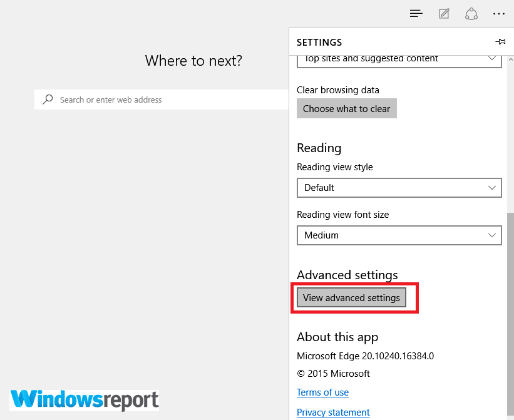The height and width of the screenshot is (420, 514).
Task: Click the page background to dismiss SETTINGS
Action: 144,219
